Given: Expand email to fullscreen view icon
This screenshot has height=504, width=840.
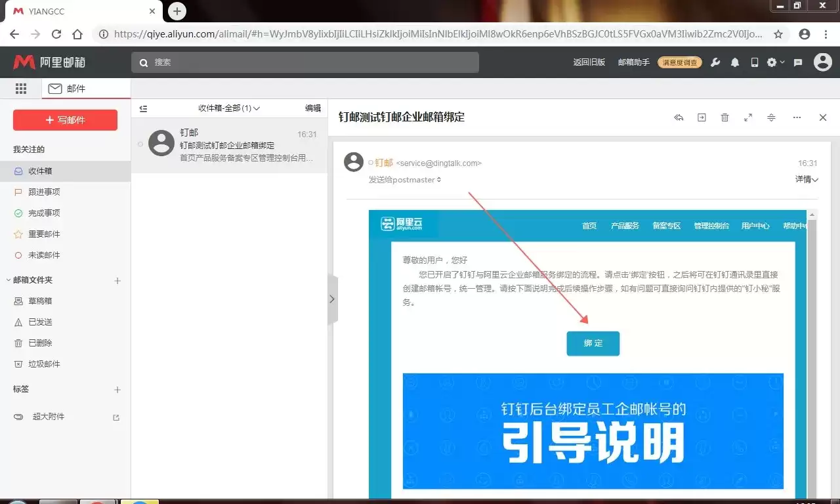Looking at the screenshot, I should coord(748,117).
